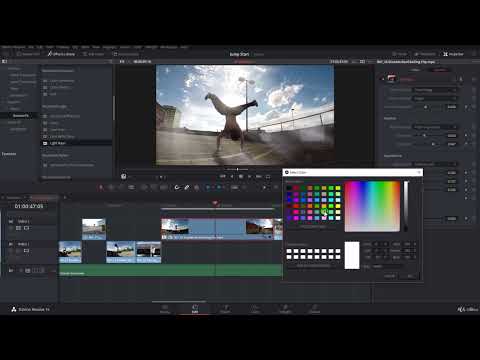Open the dropdown under Appearance section

point(434,164)
